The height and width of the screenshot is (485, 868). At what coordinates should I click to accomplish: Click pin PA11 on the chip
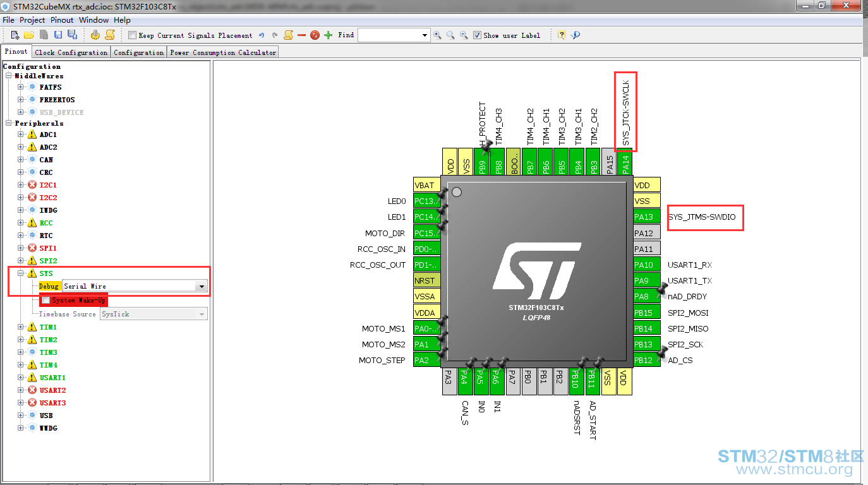pos(647,249)
